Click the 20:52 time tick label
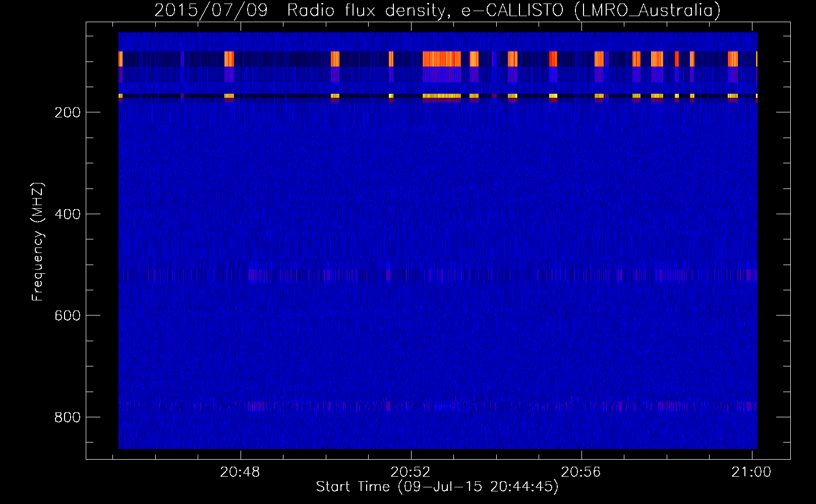 point(411,472)
